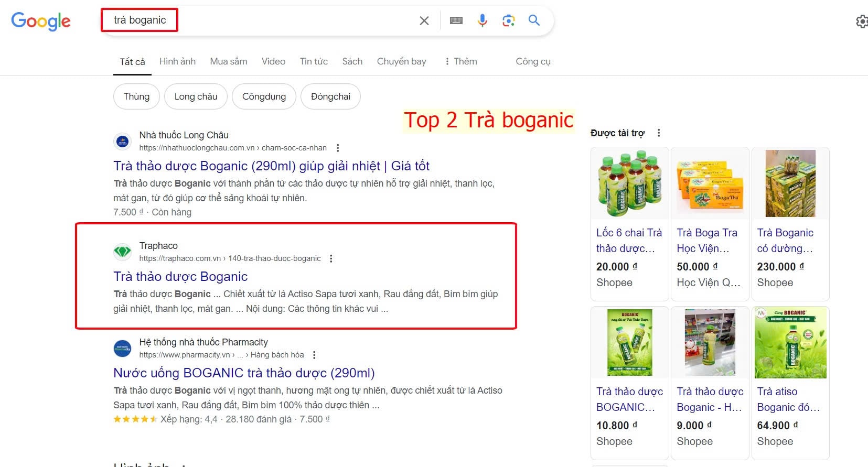868x467 pixels.
Task: Open the Trà thảo dược Boganic - H... ad title
Action: click(x=710, y=399)
